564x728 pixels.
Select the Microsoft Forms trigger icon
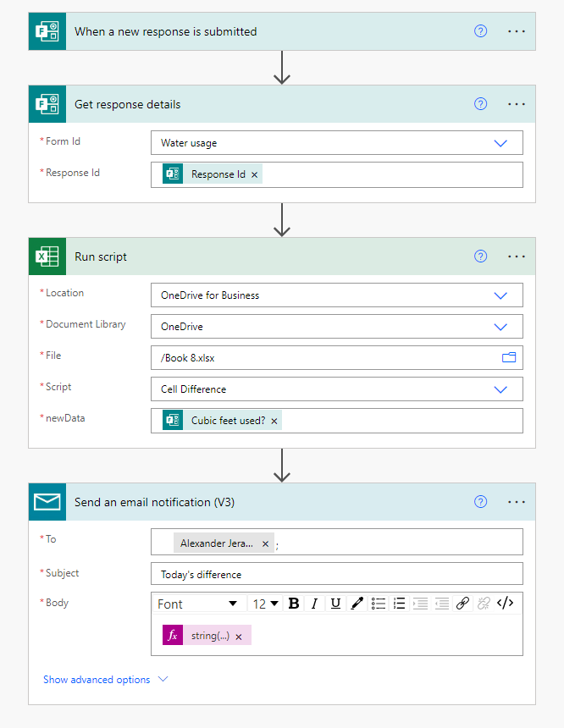pyautogui.click(x=47, y=30)
